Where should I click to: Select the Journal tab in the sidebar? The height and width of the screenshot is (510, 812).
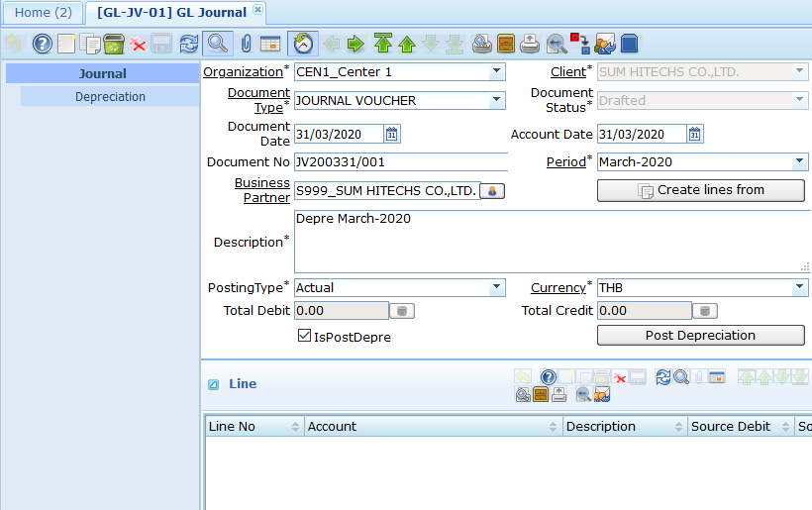coord(103,73)
